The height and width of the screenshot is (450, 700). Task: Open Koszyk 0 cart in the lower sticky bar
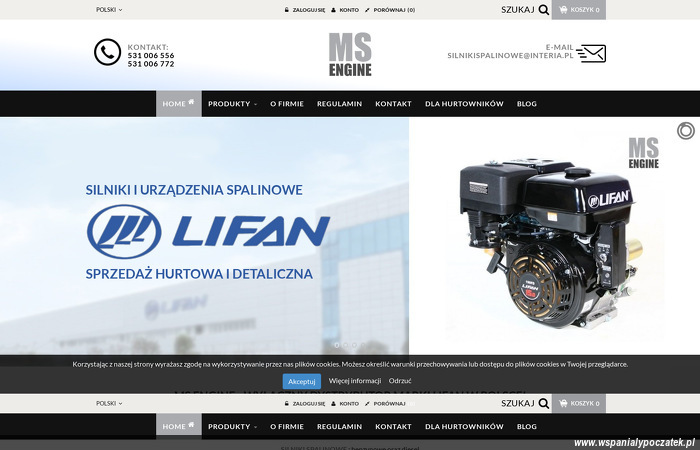click(579, 404)
